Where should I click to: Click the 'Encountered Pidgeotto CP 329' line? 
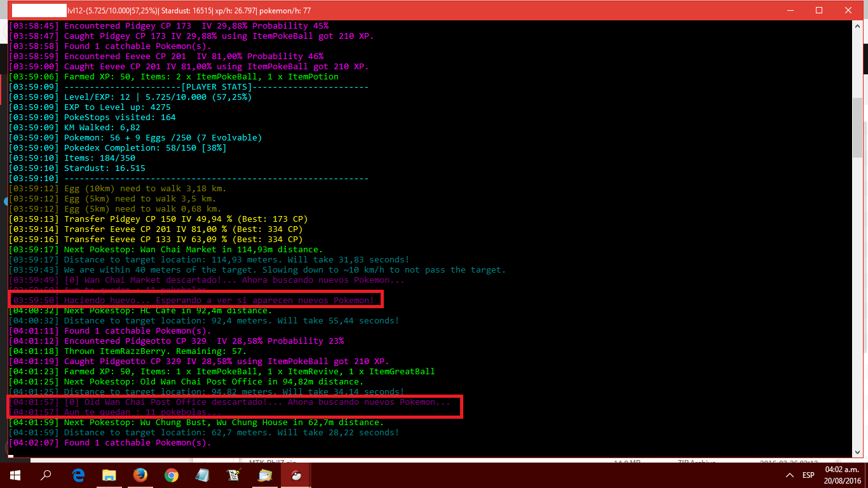click(x=176, y=341)
